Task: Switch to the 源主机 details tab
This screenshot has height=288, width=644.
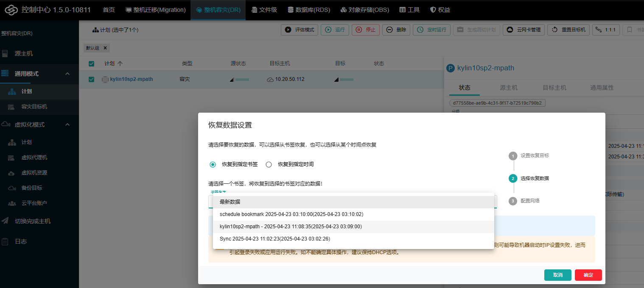Action: coord(508,88)
